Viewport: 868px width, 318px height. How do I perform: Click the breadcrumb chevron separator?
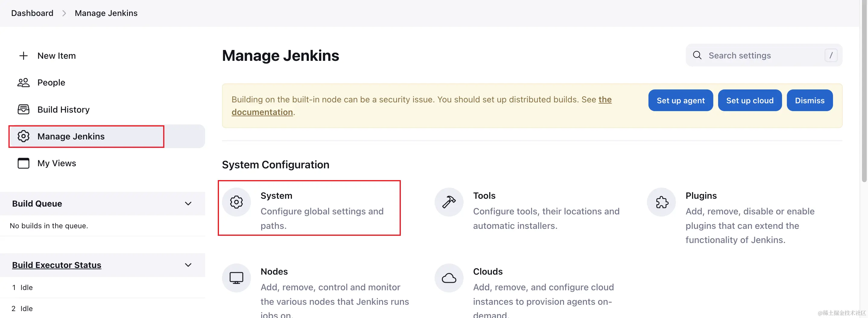pos(64,13)
